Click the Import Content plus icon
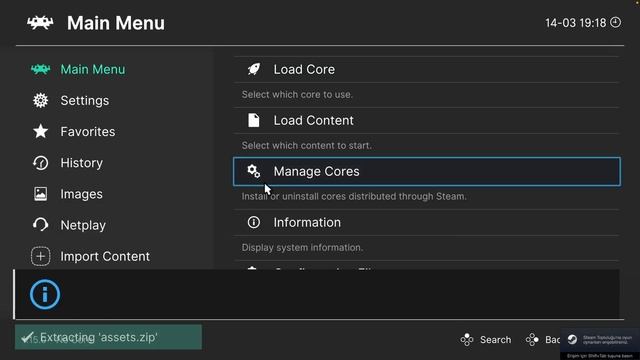Image resolution: width=640 pixels, height=360 pixels. point(40,256)
